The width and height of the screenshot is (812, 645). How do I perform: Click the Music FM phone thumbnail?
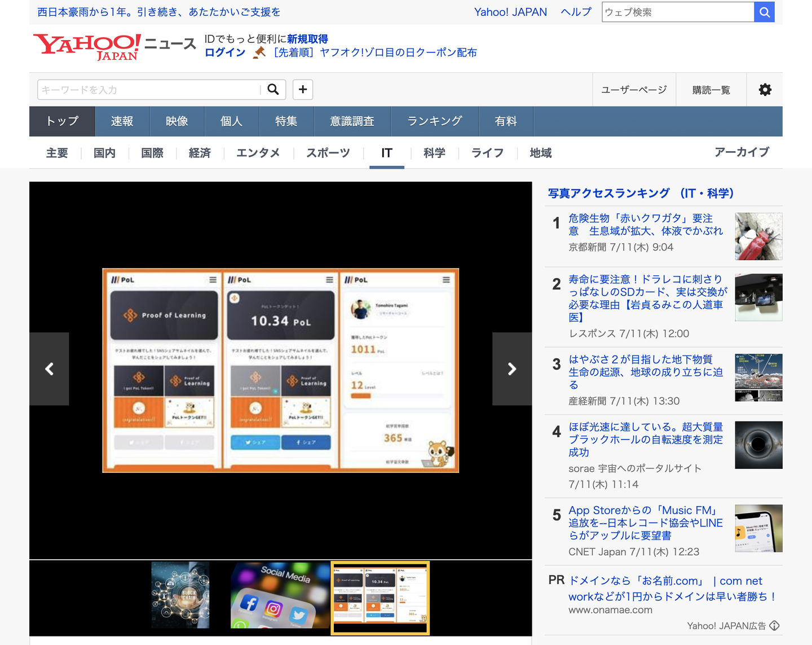pyautogui.click(x=758, y=528)
